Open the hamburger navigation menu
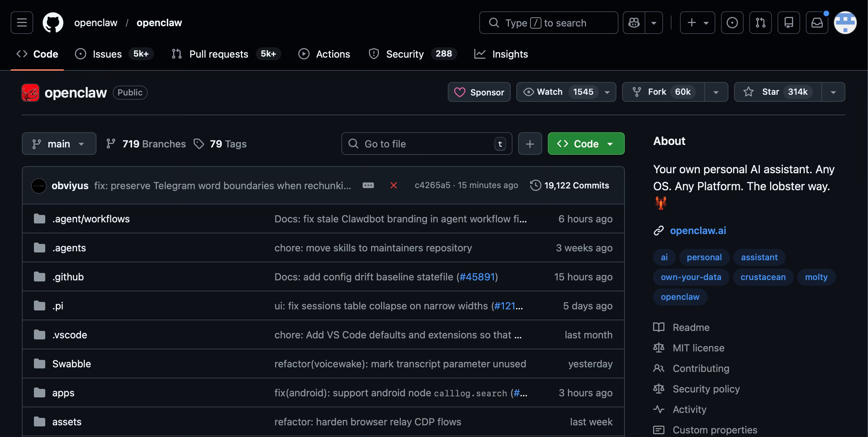Viewport: 868px width, 437px height. pyautogui.click(x=22, y=23)
